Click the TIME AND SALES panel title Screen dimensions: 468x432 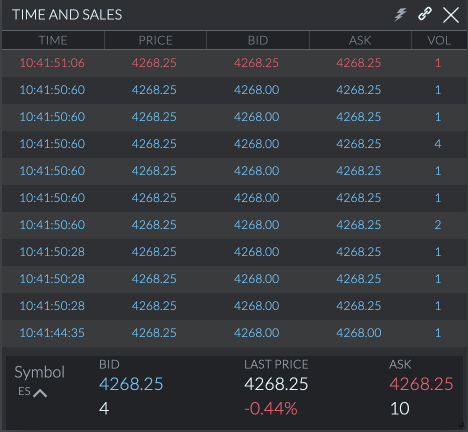67,15
